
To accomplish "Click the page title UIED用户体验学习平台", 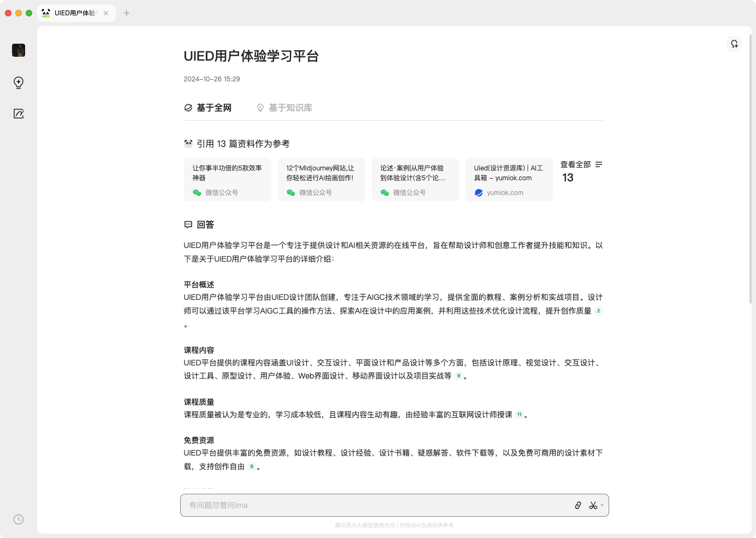I will tap(252, 56).
